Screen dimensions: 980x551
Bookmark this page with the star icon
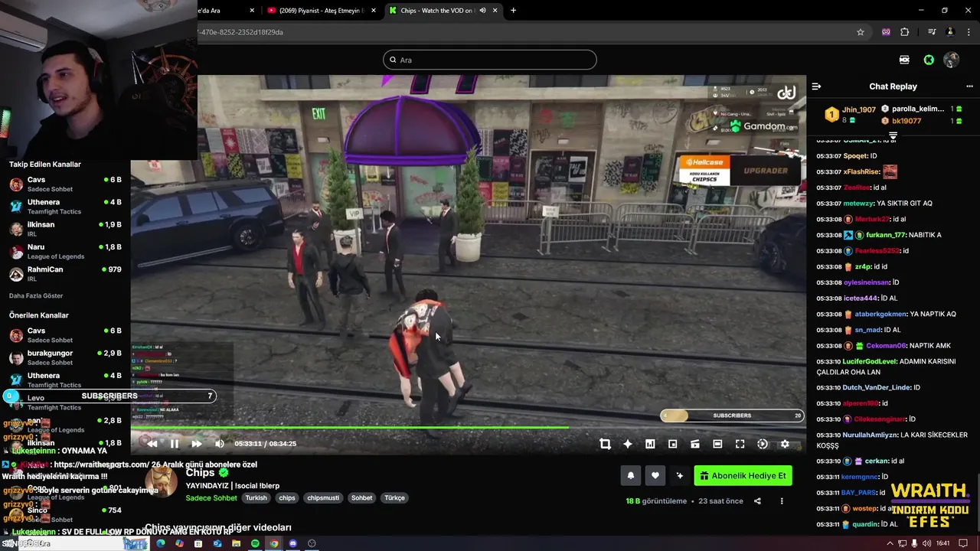tap(861, 32)
